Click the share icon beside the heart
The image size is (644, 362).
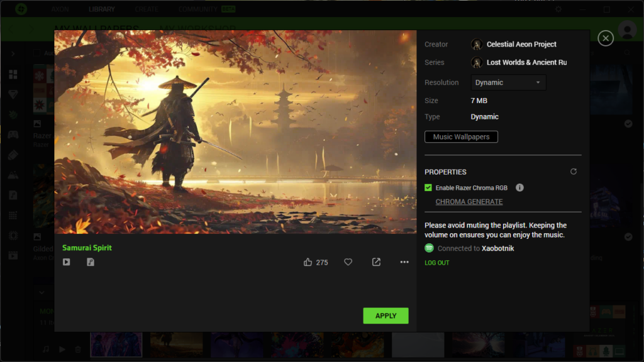(x=376, y=262)
